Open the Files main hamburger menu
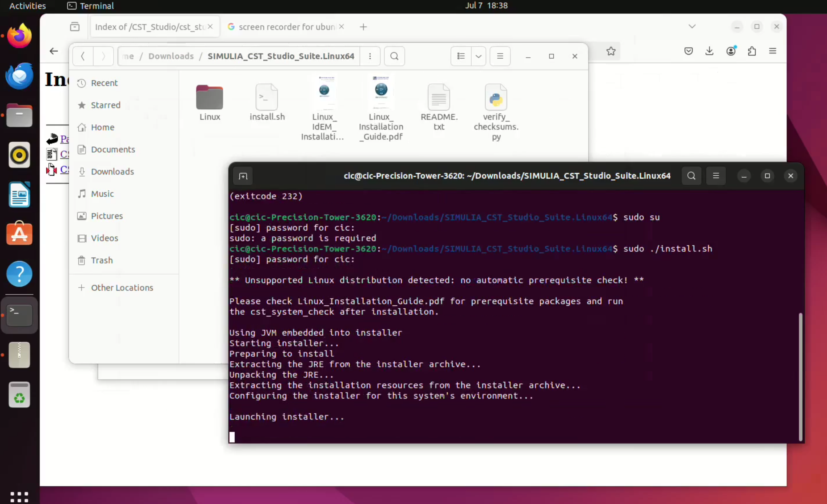 click(500, 56)
